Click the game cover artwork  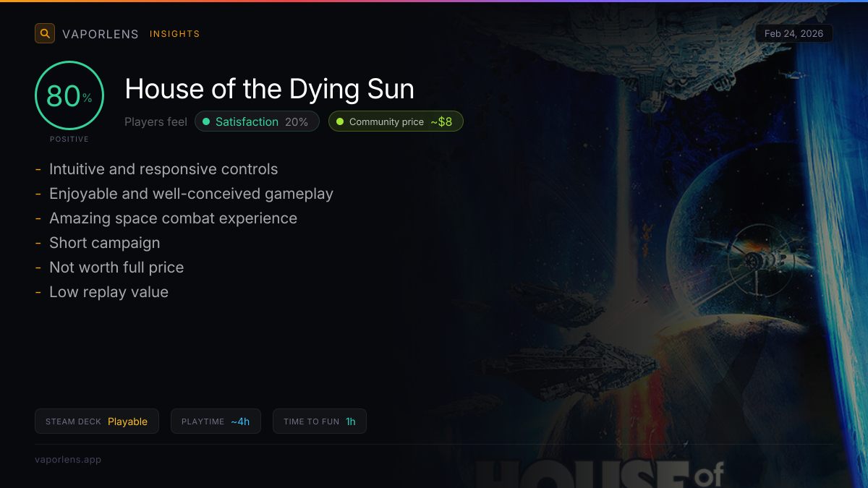point(651,244)
